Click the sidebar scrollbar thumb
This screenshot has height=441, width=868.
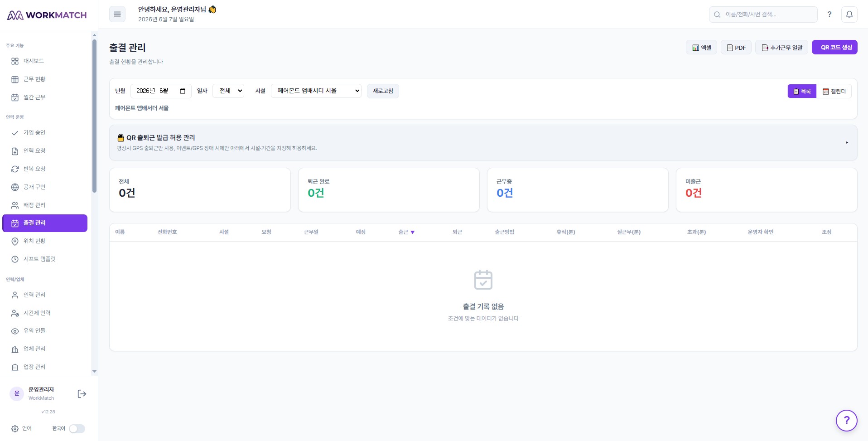tap(94, 116)
